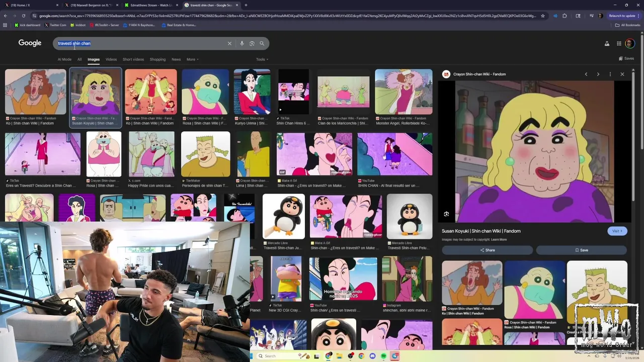The height and width of the screenshot is (362, 644).
Task: Click Relaunch to update button
Action: [622, 16]
